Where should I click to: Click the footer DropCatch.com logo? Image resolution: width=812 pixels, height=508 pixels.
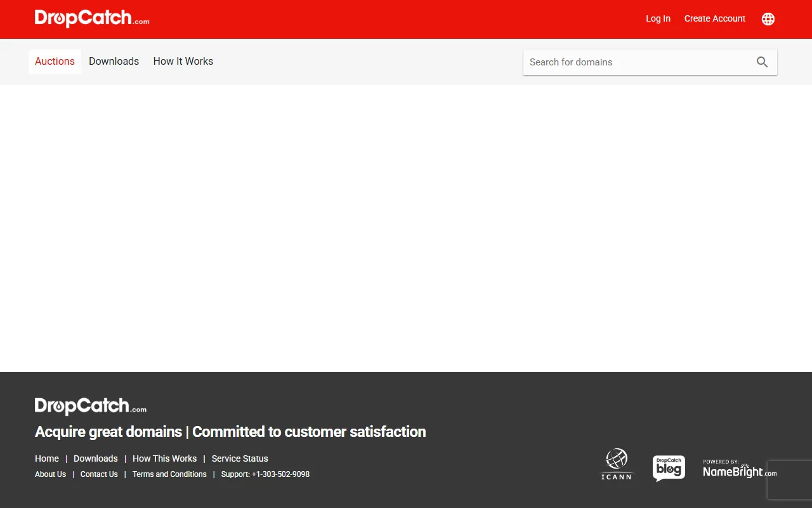[91, 406]
